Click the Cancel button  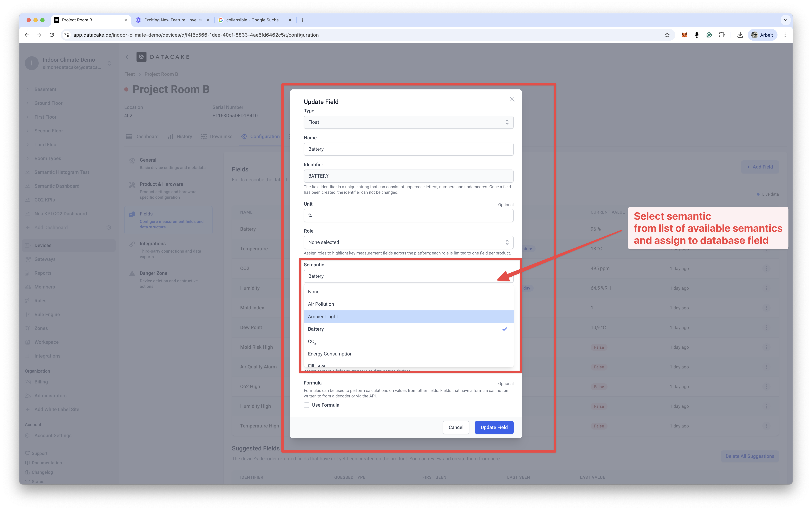coord(455,427)
